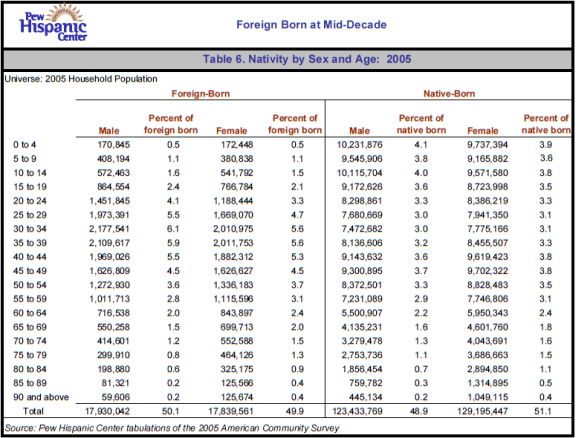Image resolution: width=576 pixels, height=438 pixels.
Task: Click the native-born Female column header
Action: pyautogui.click(x=483, y=131)
